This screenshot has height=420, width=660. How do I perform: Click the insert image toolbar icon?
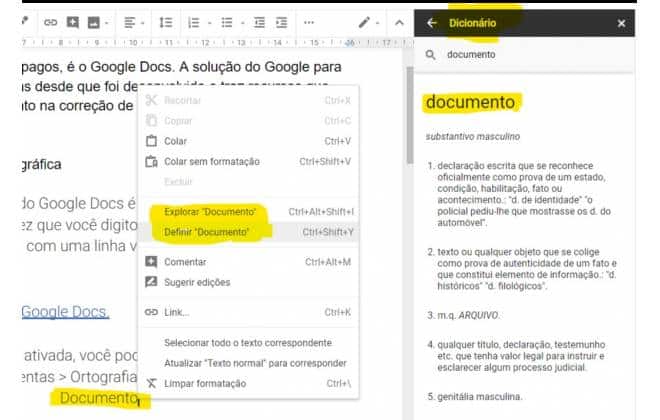tap(93, 22)
